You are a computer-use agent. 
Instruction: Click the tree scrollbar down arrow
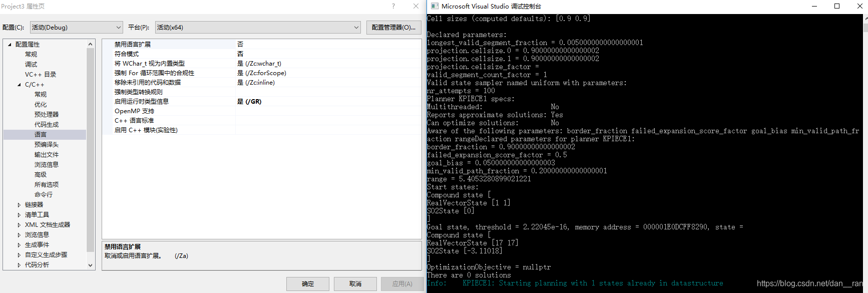coord(91,265)
